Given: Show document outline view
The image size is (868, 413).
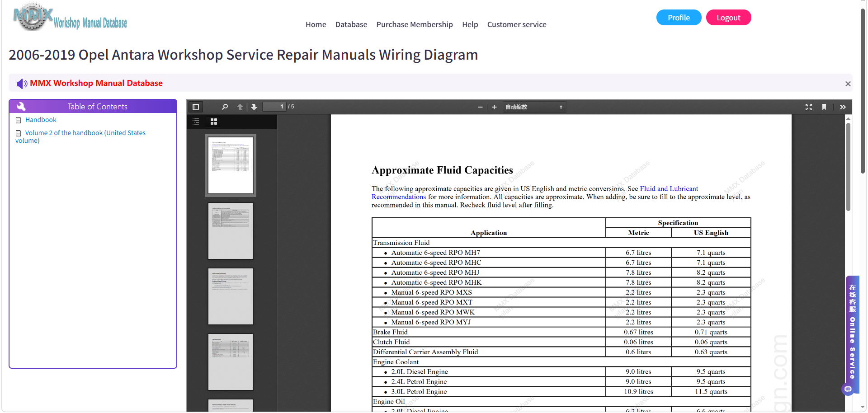Looking at the screenshot, I should click(196, 122).
